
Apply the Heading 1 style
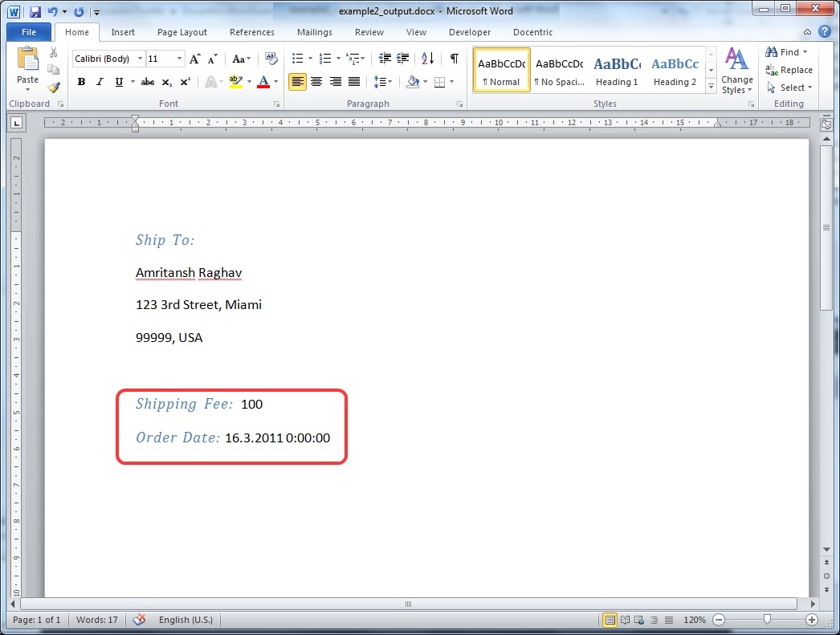tap(617, 71)
